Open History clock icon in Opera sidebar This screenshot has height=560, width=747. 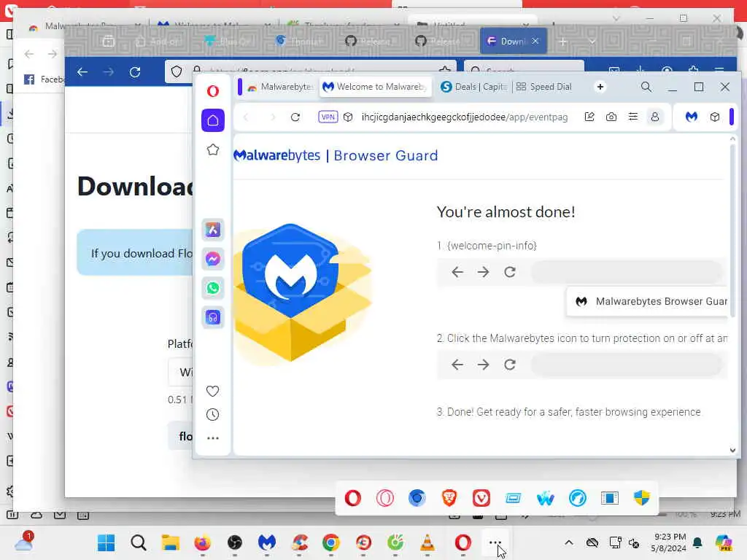pos(212,414)
